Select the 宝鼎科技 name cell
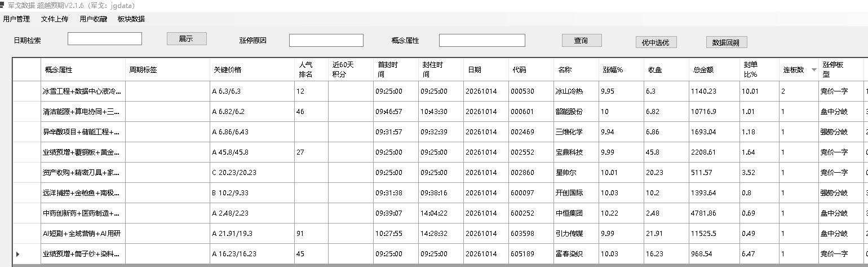The image size is (868, 267). pyautogui.click(x=576, y=152)
